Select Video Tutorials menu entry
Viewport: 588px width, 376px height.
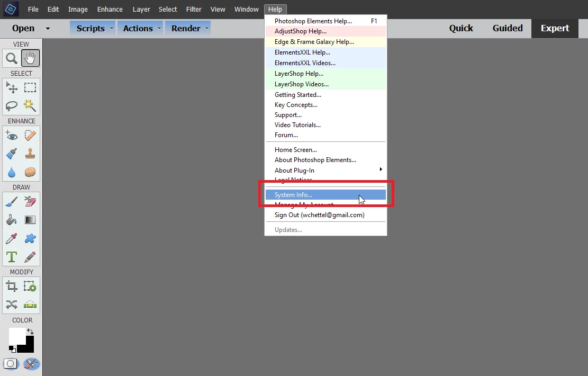point(326,125)
